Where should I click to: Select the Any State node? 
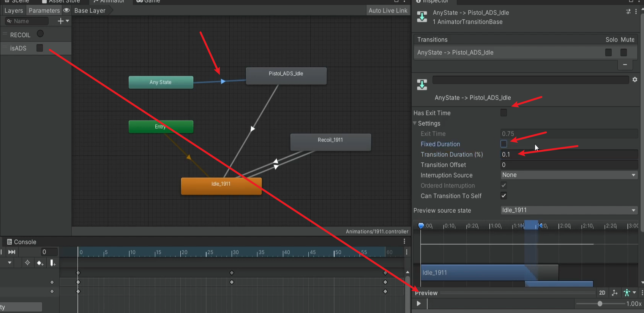tap(161, 82)
